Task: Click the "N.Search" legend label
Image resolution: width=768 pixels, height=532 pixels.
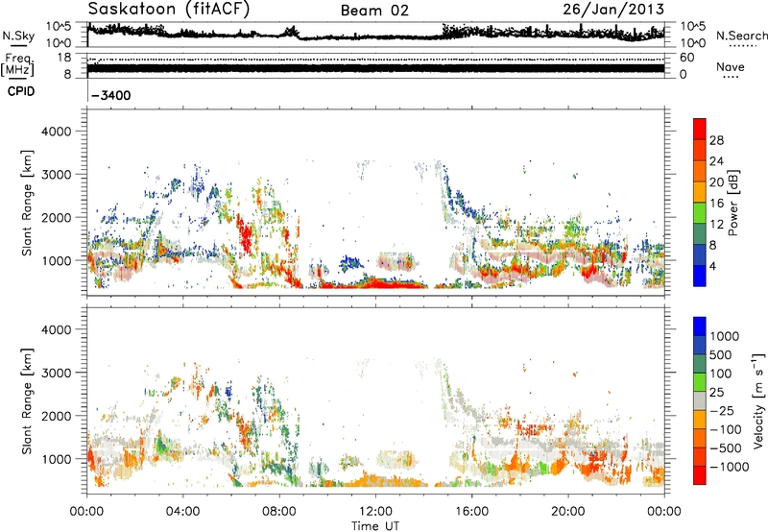Action: click(741, 36)
